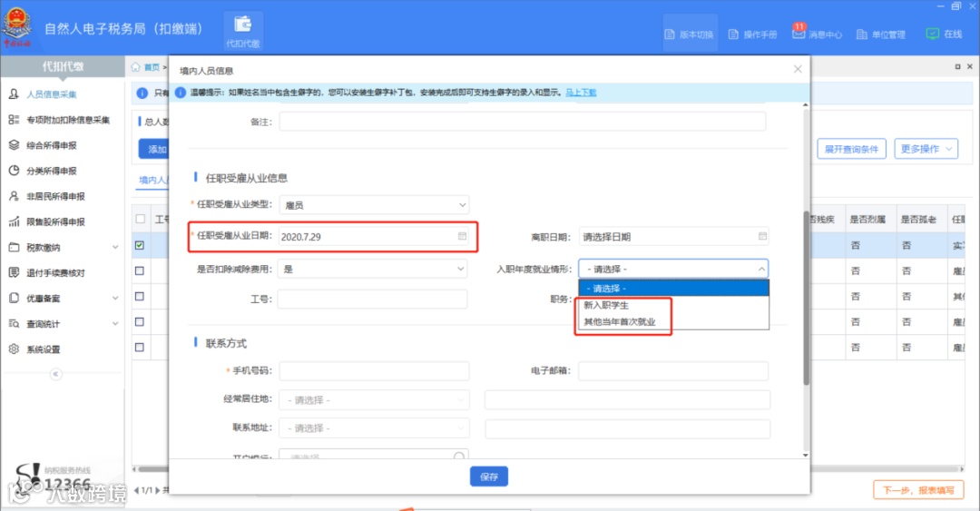980x511 pixels.
Task: Click the table horizontal scrollbar
Action: (x=153, y=469)
